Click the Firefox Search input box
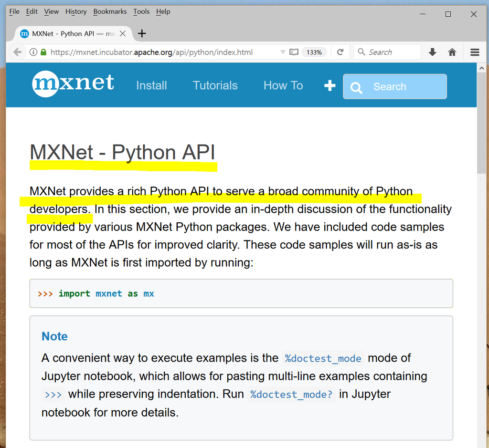 click(x=387, y=52)
